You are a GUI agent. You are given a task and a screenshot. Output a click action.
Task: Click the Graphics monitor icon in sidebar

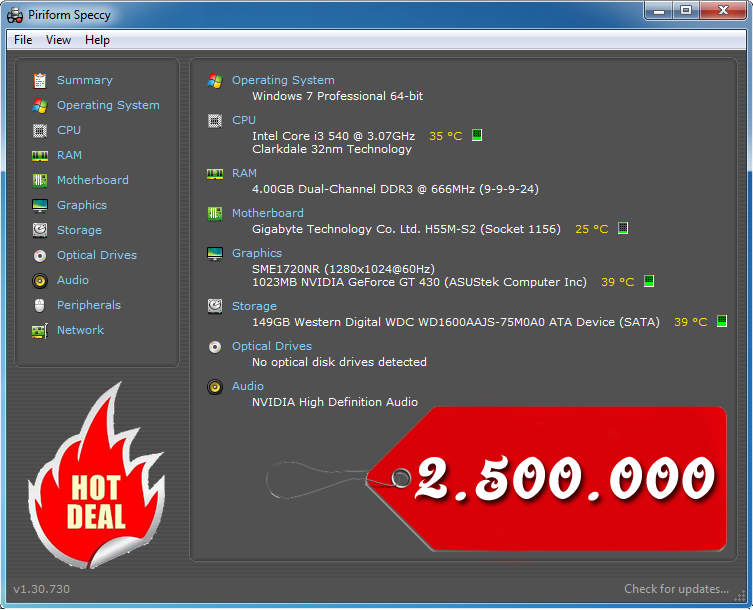point(40,206)
